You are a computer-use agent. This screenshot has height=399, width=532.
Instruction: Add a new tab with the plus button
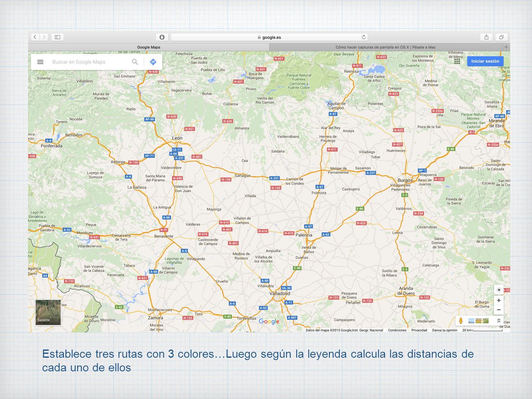506,47
